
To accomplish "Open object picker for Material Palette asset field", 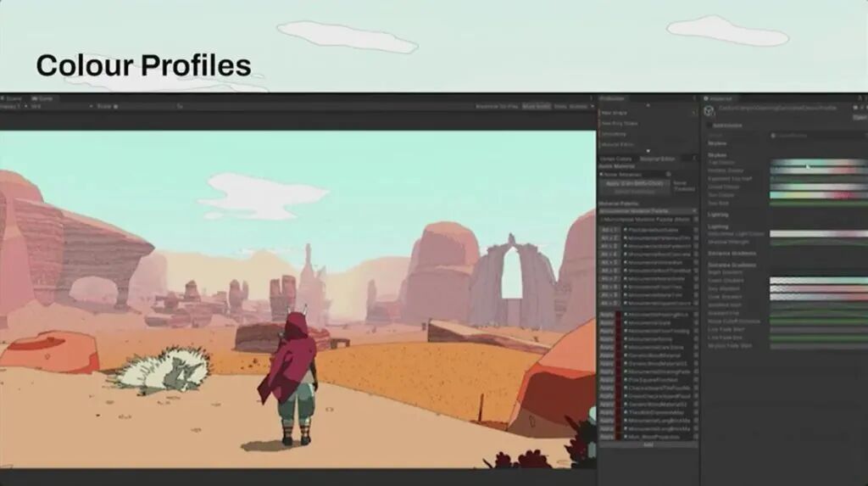I will coord(695,220).
